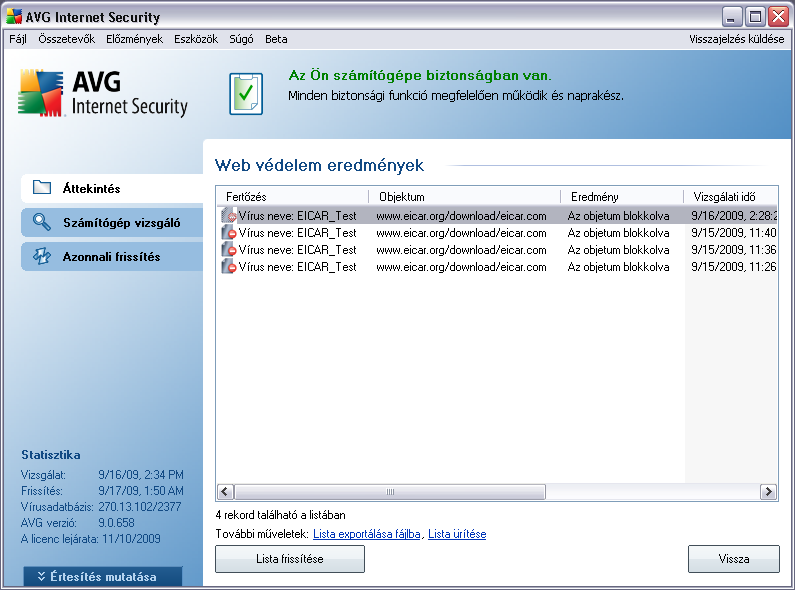Click the green checkmark status icon
Image resolution: width=795 pixels, height=590 pixels.
pyautogui.click(x=246, y=94)
